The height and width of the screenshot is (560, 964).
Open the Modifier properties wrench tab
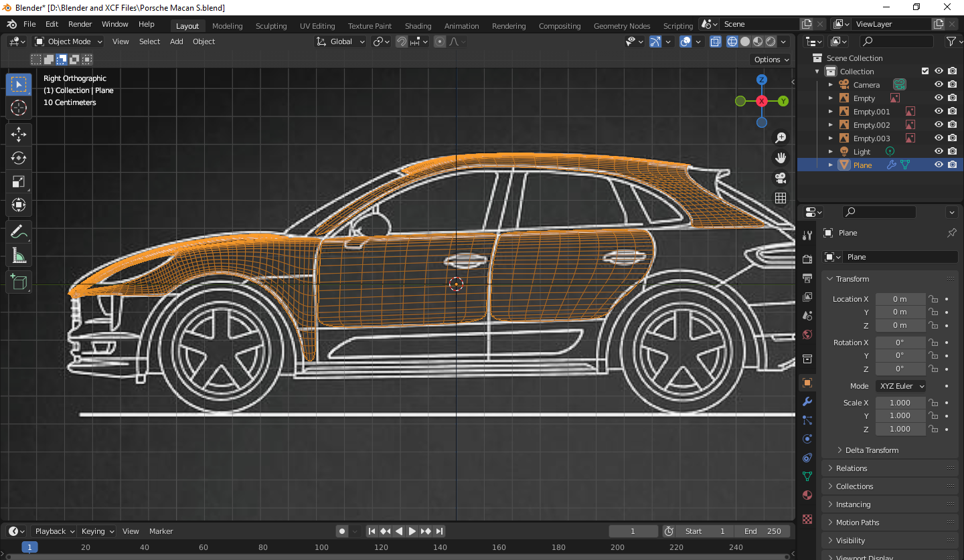pyautogui.click(x=807, y=401)
